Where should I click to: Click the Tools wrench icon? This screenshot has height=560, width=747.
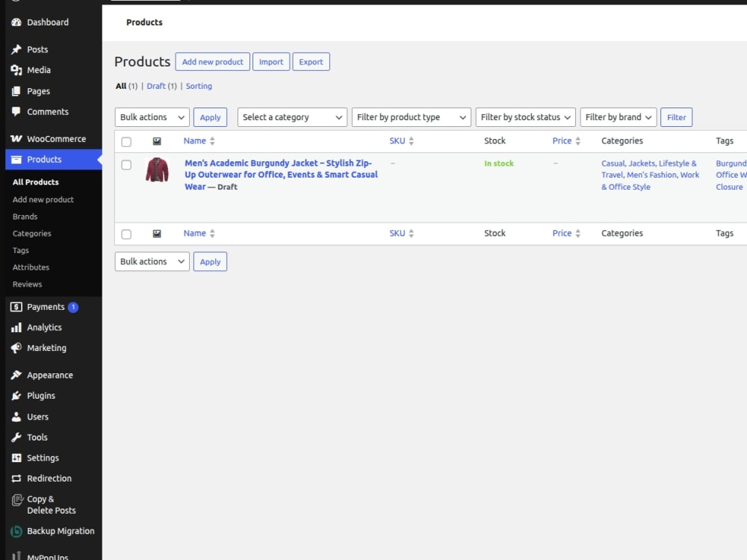[16, 437]
